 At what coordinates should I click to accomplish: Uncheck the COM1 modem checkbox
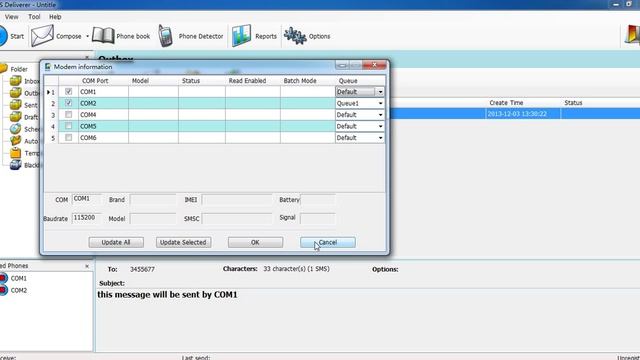tap(69, 92)
